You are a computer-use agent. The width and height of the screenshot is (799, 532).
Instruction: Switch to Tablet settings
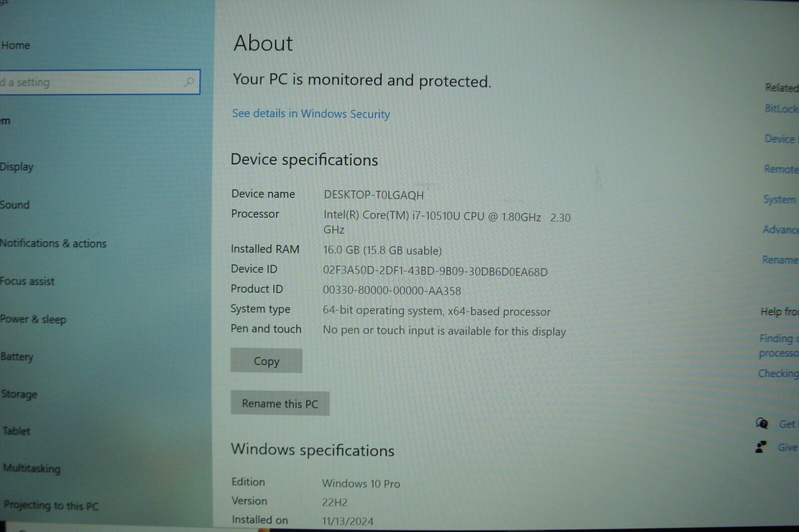tap(16, 431)
